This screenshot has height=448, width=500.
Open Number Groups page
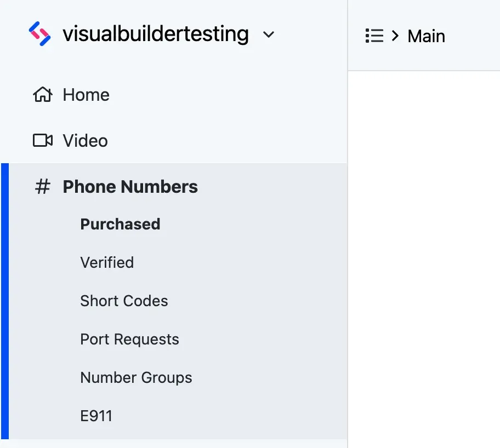[136, 377]
